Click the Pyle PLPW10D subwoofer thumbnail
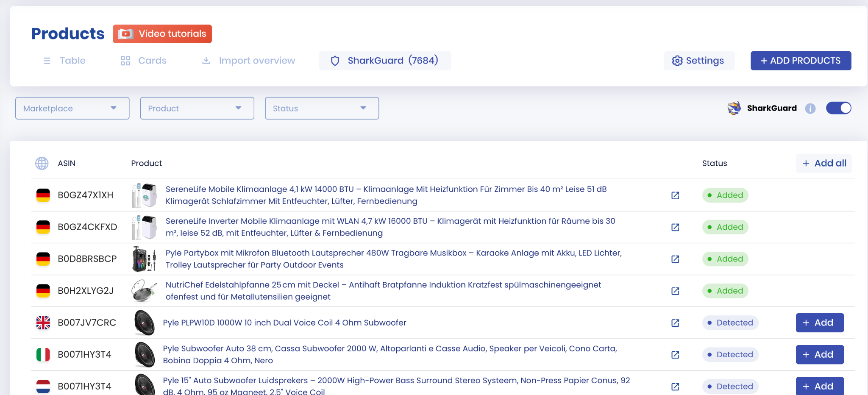The width and height of the screenshot is (868, 395). (145, 323)
